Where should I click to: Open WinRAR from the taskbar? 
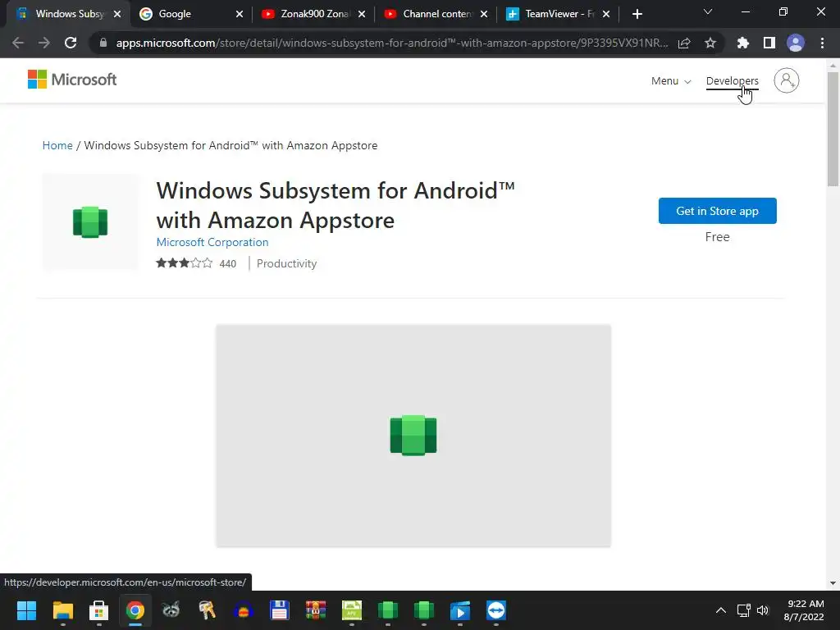coord(316,610)
